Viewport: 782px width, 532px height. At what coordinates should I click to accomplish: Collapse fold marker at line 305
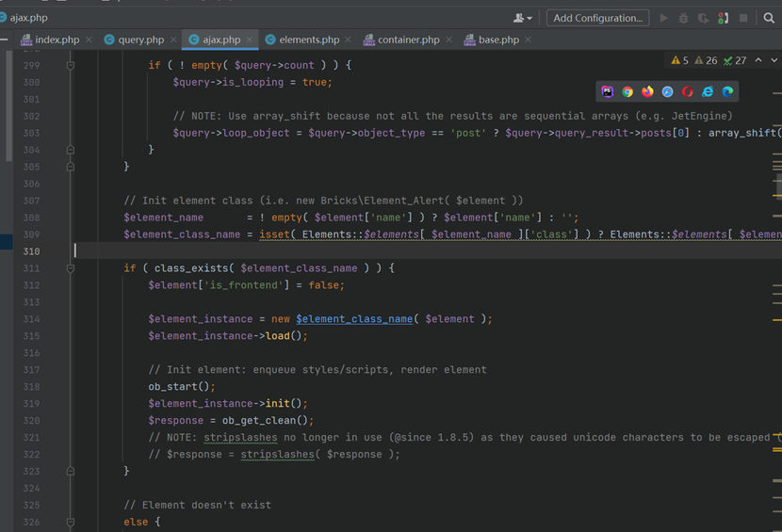point(71,167)
